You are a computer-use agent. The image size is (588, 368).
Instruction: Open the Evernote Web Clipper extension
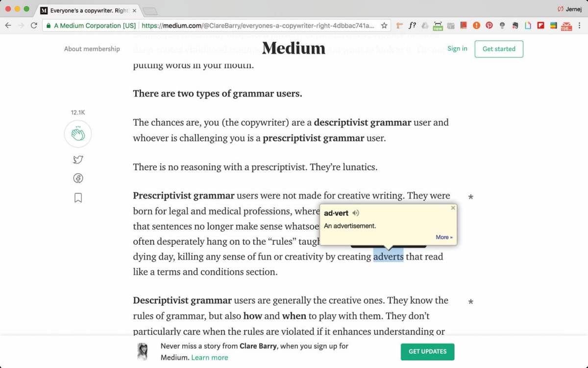click(514, 26)
